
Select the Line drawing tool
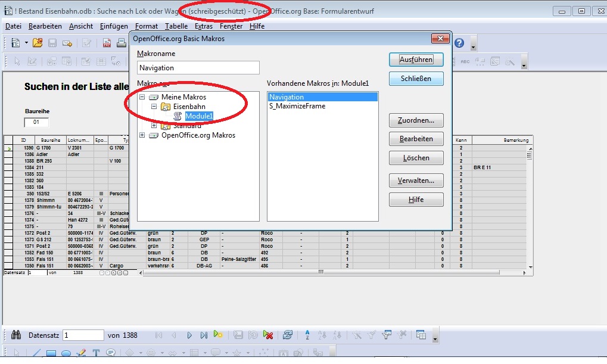(x=36, y=353)
